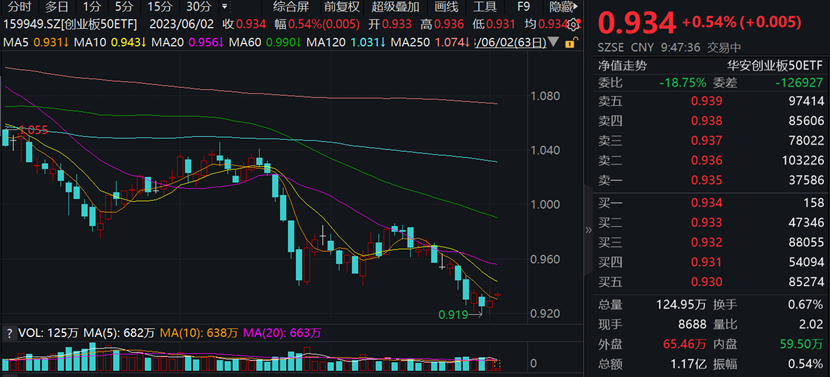Image resolution: width=830 pixels, height=377 pixels.
Task: Click the F9 deep info button
Action: pos(524,7)
